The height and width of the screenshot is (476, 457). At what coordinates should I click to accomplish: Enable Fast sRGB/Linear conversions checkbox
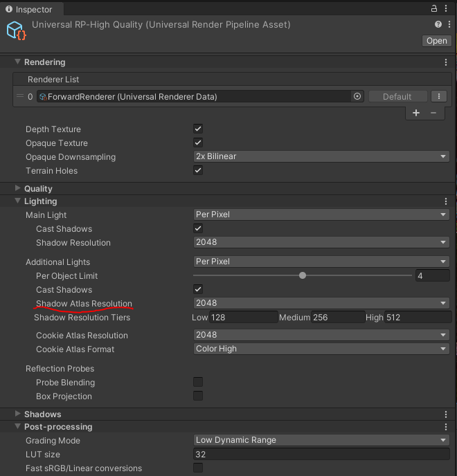click(x=198, y=468)
